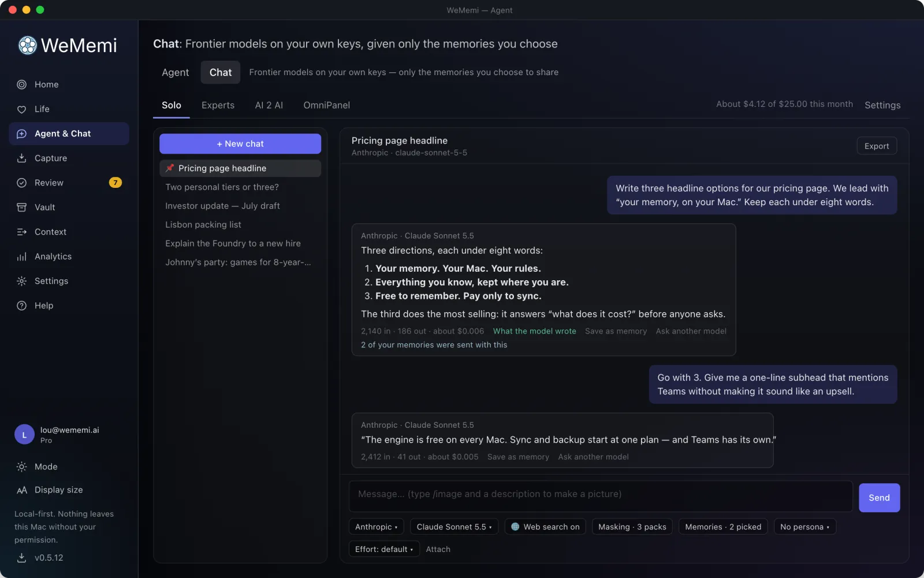The image size is (924, 578).
Task: Click the Review checkmark icon
Action: [x=22, y=183]
